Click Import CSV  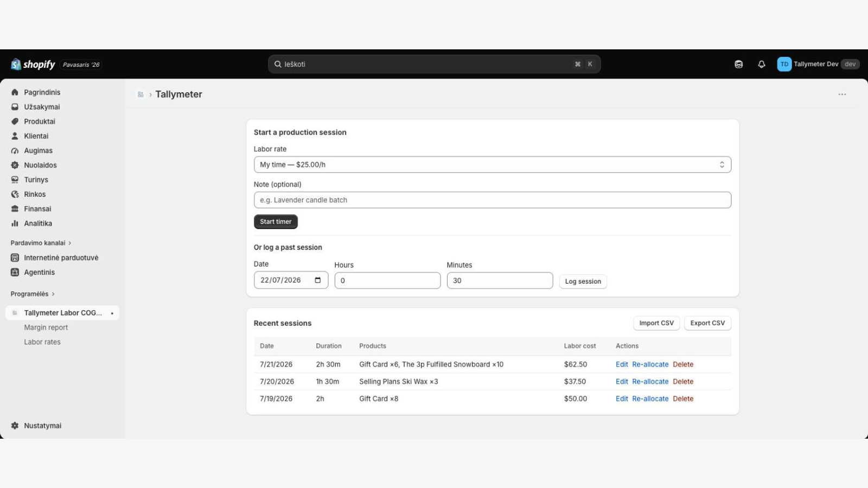pyautogui.click(x=656, y=323)
